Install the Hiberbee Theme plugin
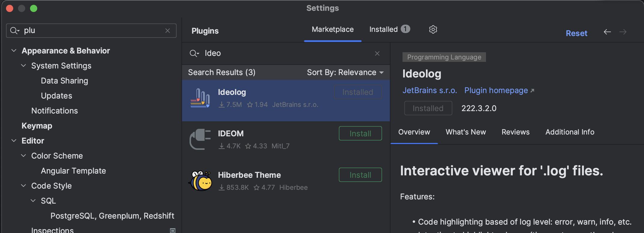644x233 pixels. (360, 175)
